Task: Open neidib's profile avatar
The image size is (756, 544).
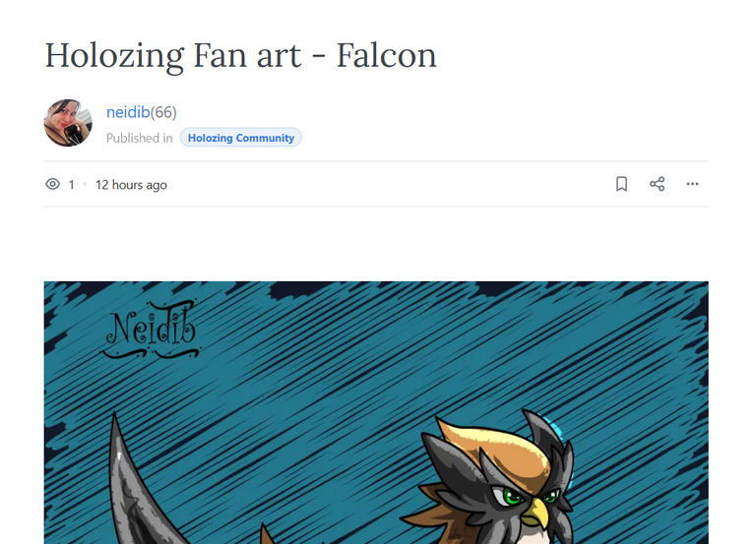Action: tap(68, 123)
